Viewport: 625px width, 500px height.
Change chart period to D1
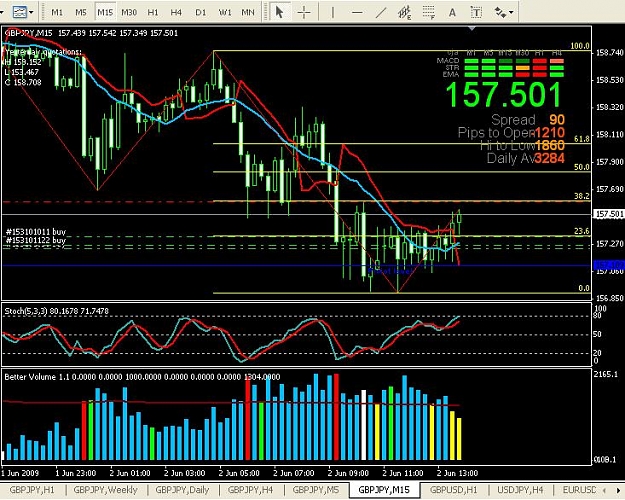coord(200,12)
